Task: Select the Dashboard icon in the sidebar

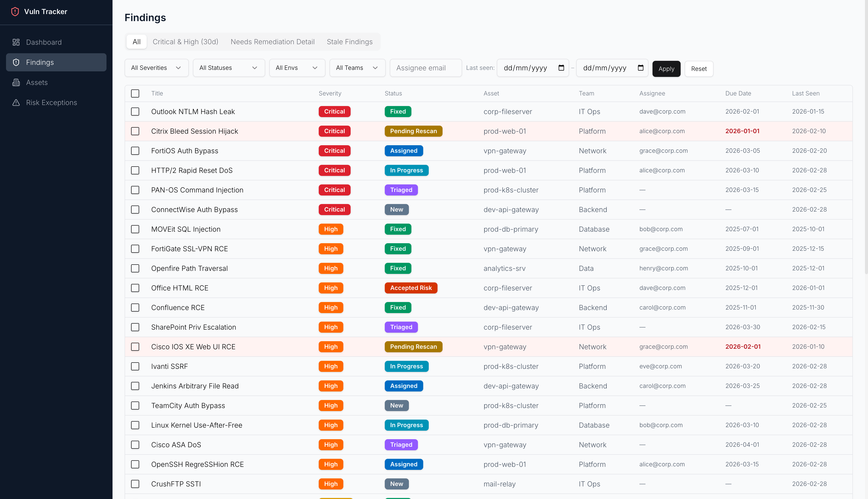Action: 16,42
